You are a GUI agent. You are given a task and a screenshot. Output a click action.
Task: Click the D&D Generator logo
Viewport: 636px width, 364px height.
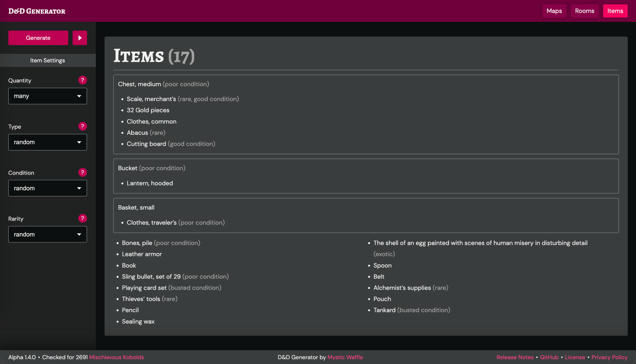pyautogui.click(x=36, y=11)
